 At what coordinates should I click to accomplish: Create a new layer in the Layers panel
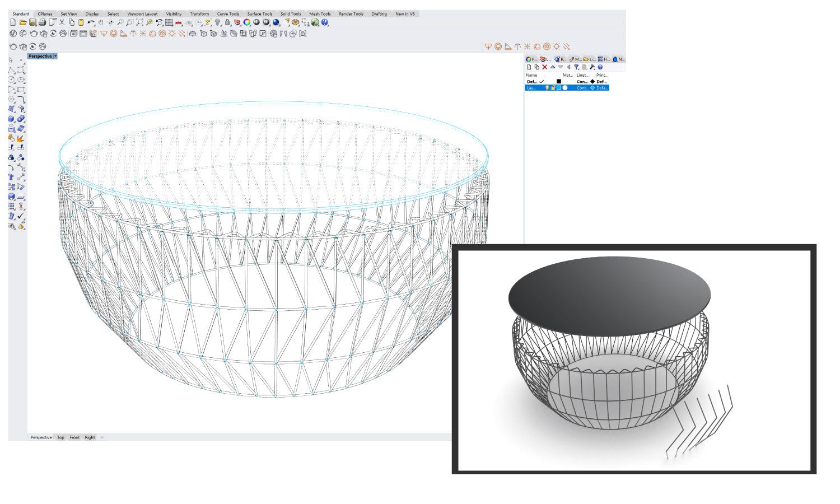529,67
